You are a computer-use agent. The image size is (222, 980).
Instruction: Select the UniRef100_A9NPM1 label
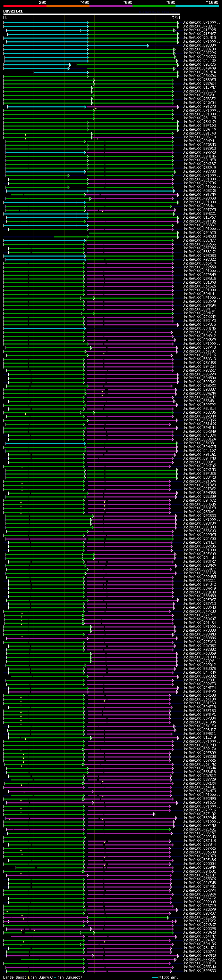(x=199, y=141)
